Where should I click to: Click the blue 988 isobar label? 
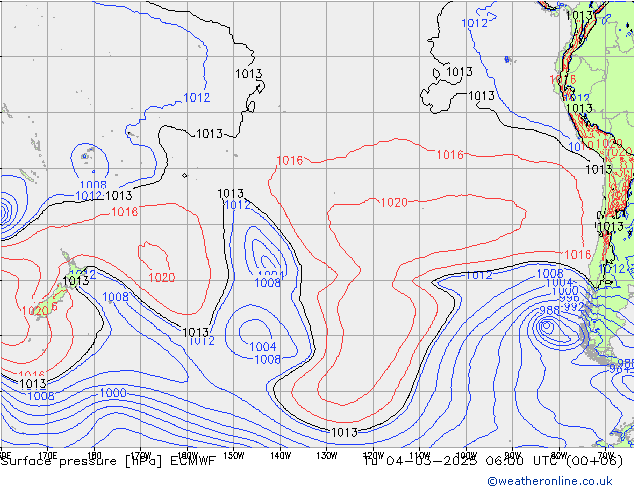[x=549, y=310]
